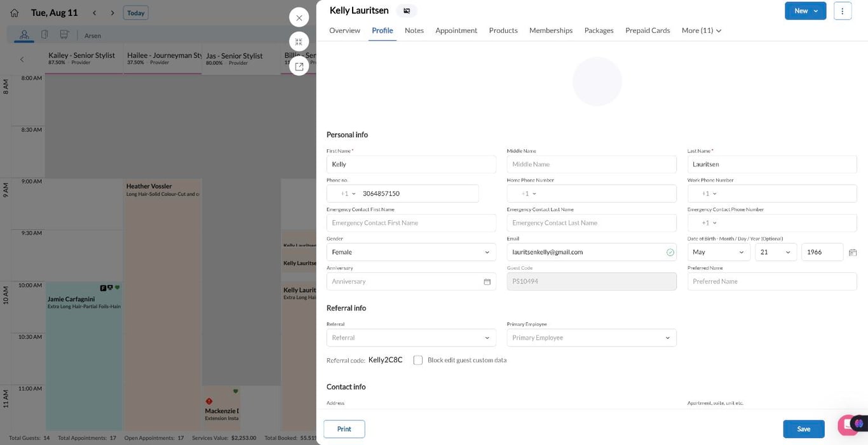Open Mackenzie appointment block
This screenshot has width=868, height=445.
tap(221, 408)
